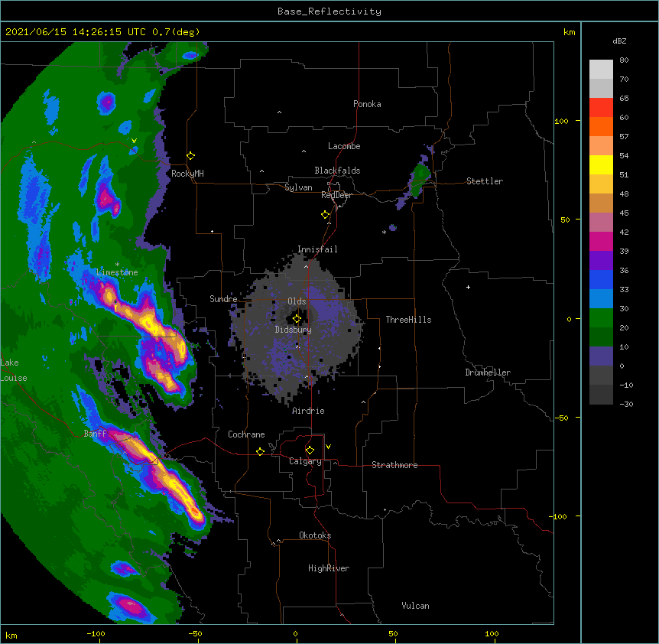Screen dimensions: 659x644
Task: Click the green echo northeast of RedDeer
Action: [420, 178]
